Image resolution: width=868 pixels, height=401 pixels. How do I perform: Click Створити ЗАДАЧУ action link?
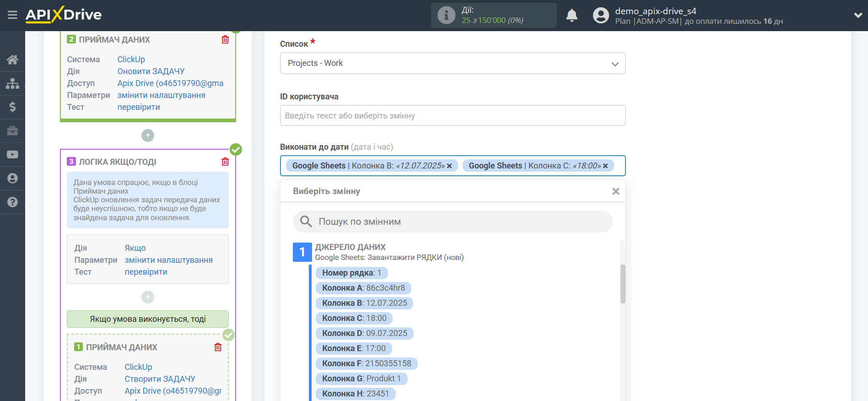click(x=160, y=379)
